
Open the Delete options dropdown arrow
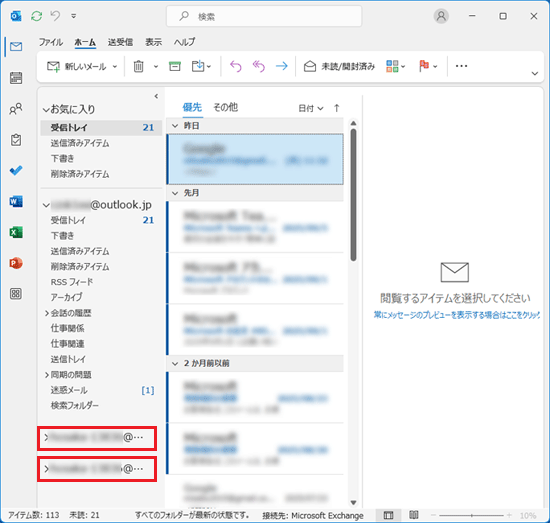pos(156,67)
